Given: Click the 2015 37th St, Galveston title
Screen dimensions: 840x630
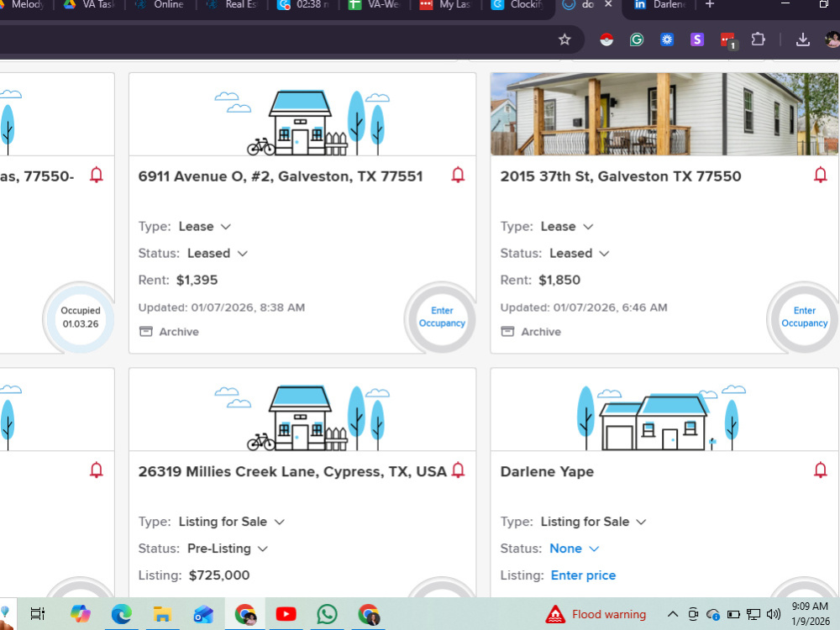Looking at the screenshot, I should click(621, 176).
